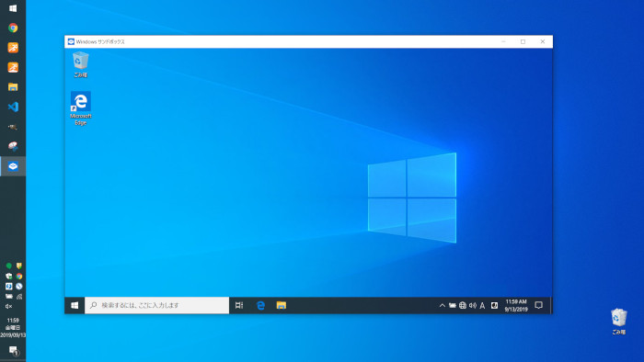The height and width of the screenshot is (362, 644).
Task: Open host Wi-Fi network tray icon
Action: pyautogui.click(x=19, y=296)
